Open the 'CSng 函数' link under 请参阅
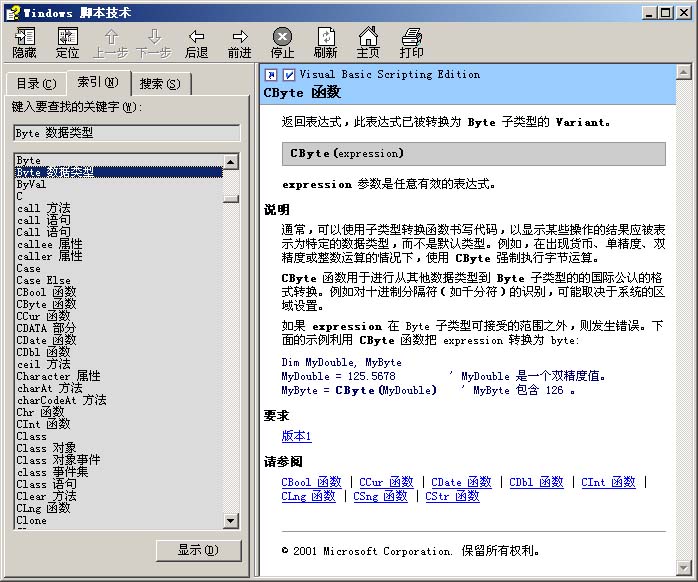 [380, 496]
